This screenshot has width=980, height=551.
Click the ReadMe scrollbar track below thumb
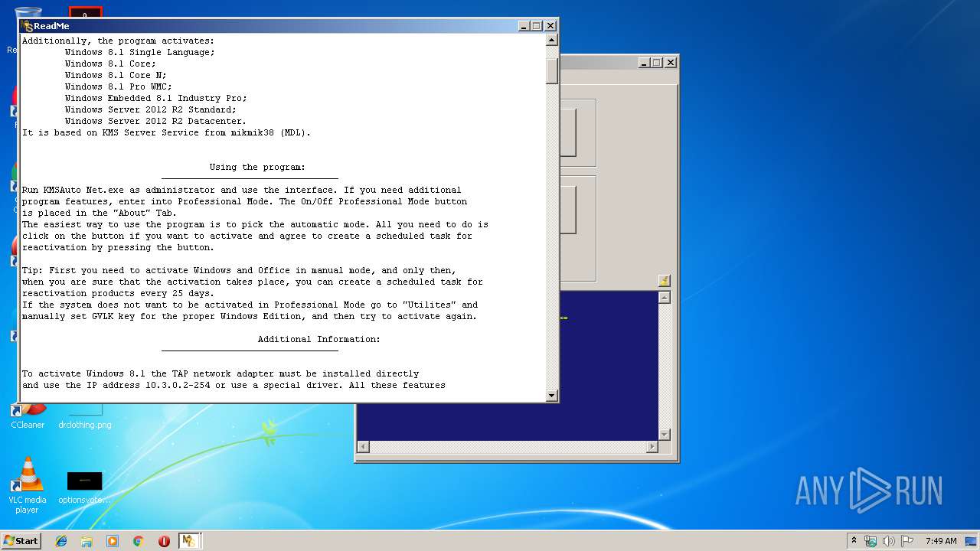point(551,236)
